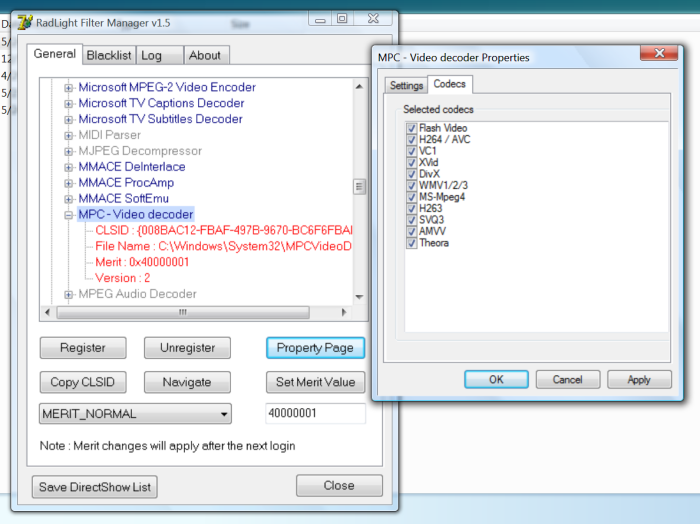Uncheck the H264 / AVC codec
This screenshot has height=524, width=700.
pos(411,140)
